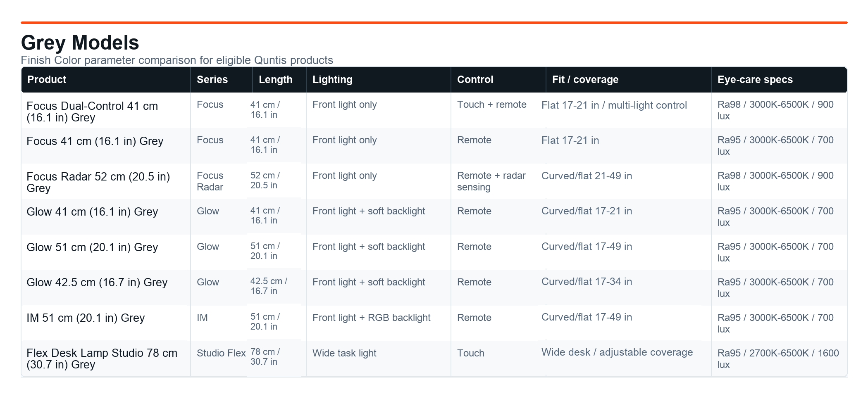
Task: Click Ra95 / 2700K-6500K / 1600 lux cell
Action: tap(778, 359)
